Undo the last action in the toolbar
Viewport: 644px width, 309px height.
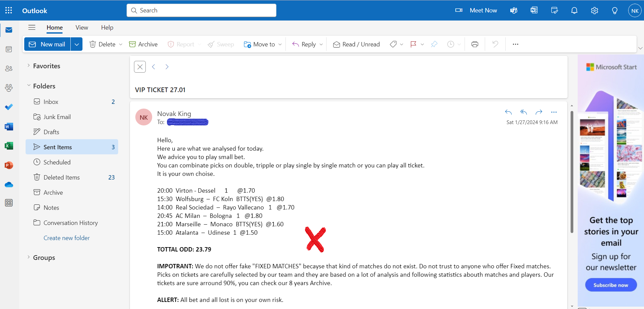point(495,44)
